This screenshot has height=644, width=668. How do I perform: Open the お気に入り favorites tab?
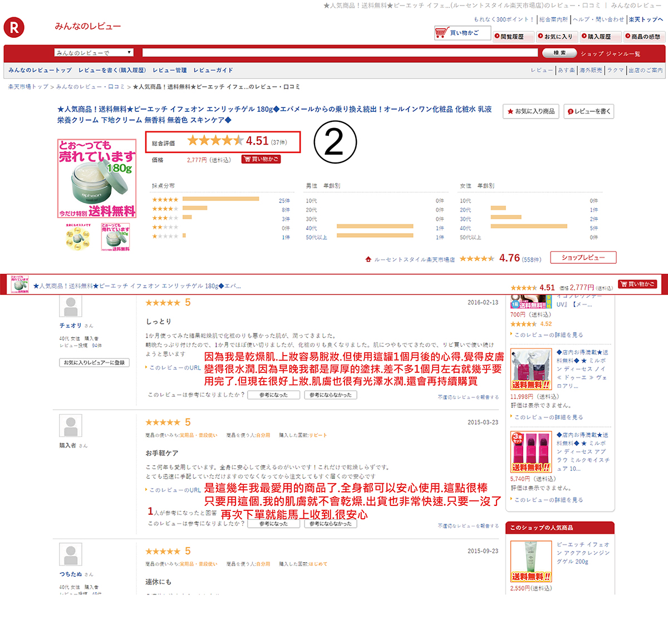pyautogui.click(x=555, y=37)
